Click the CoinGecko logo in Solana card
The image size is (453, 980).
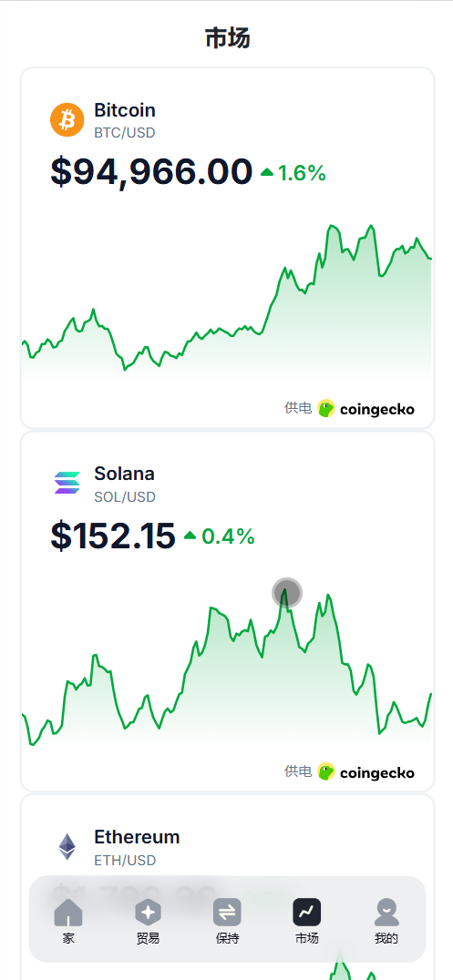(x=366, y=772)
